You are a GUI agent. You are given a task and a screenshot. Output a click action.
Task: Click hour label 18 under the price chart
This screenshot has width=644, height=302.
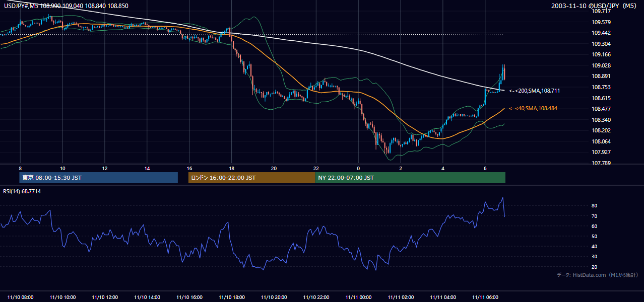[232, 168]
